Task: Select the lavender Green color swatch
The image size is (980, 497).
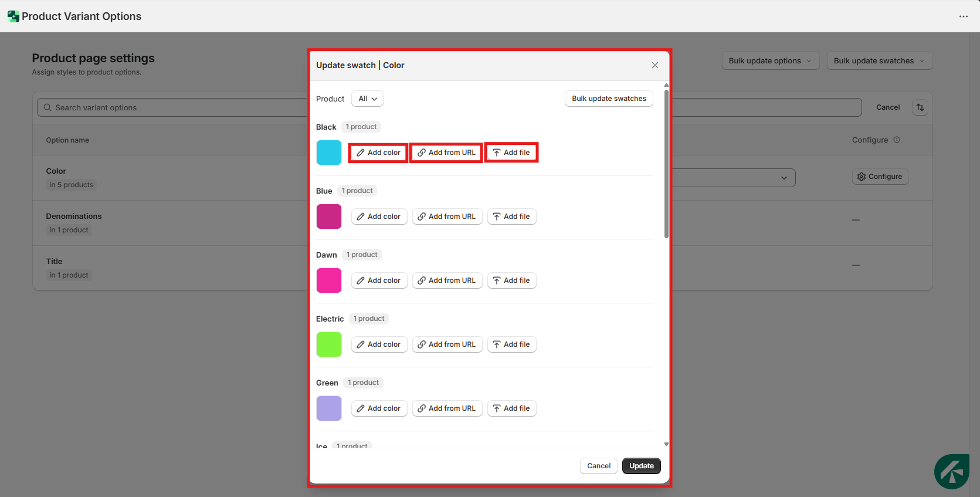Action: tap(328, 408)
